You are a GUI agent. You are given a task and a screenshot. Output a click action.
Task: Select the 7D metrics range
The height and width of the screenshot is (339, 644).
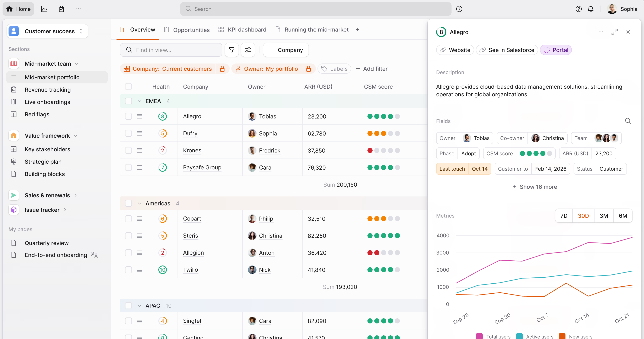564,216
